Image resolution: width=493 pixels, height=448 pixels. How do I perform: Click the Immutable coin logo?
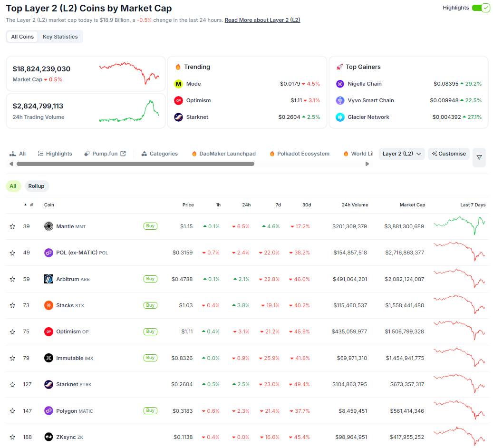pyautogui.click(x=49, y=358)
